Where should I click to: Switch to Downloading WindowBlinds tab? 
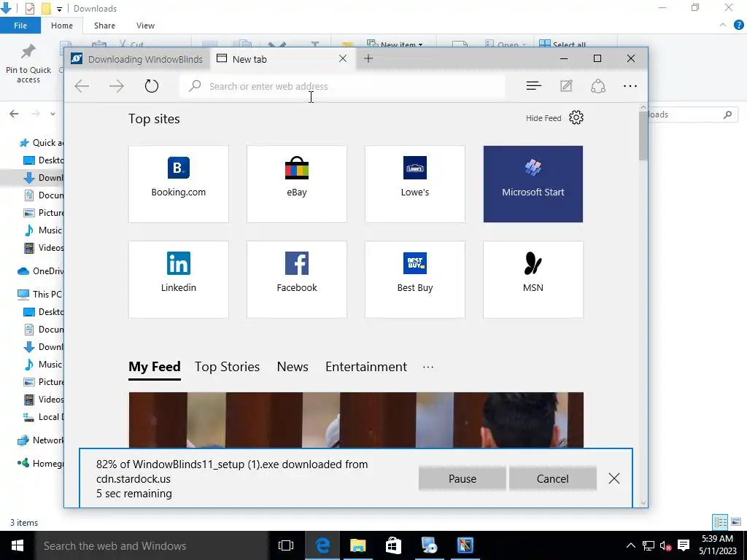(x=138, y=59)
